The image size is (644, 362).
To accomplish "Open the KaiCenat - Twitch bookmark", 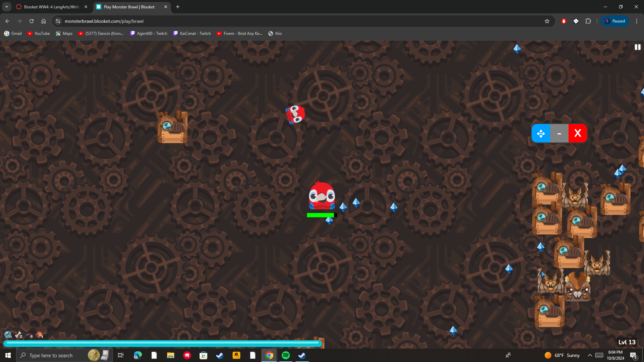I will point(192,34).
